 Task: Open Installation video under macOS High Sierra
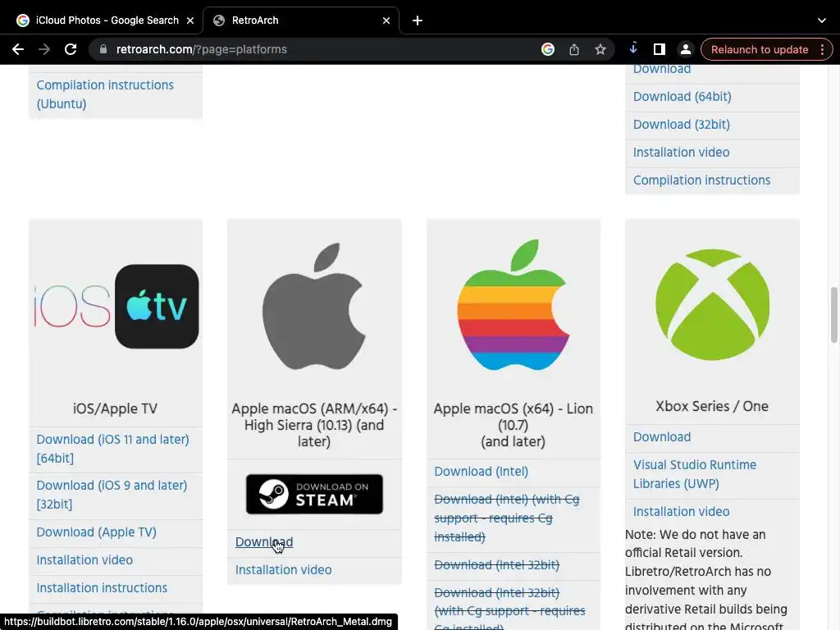283,570
